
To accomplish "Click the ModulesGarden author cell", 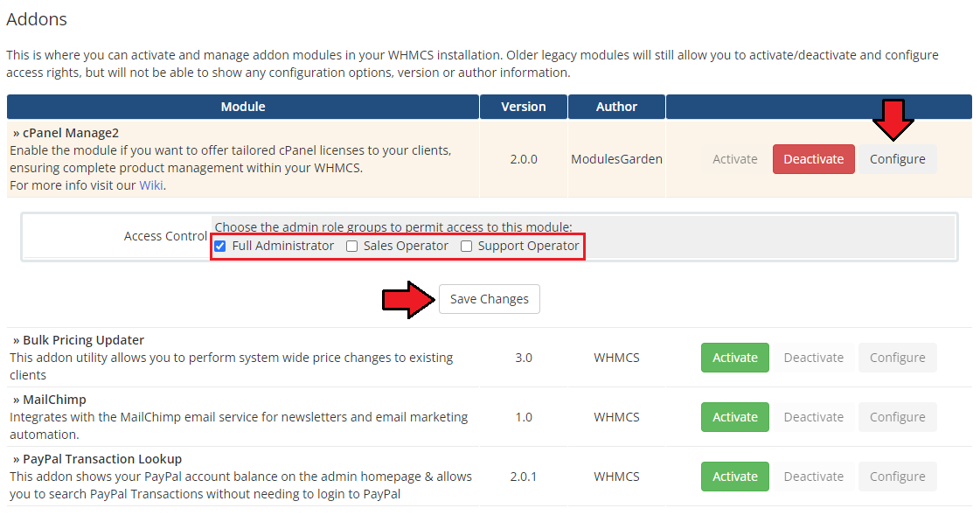I will [616, 159].
